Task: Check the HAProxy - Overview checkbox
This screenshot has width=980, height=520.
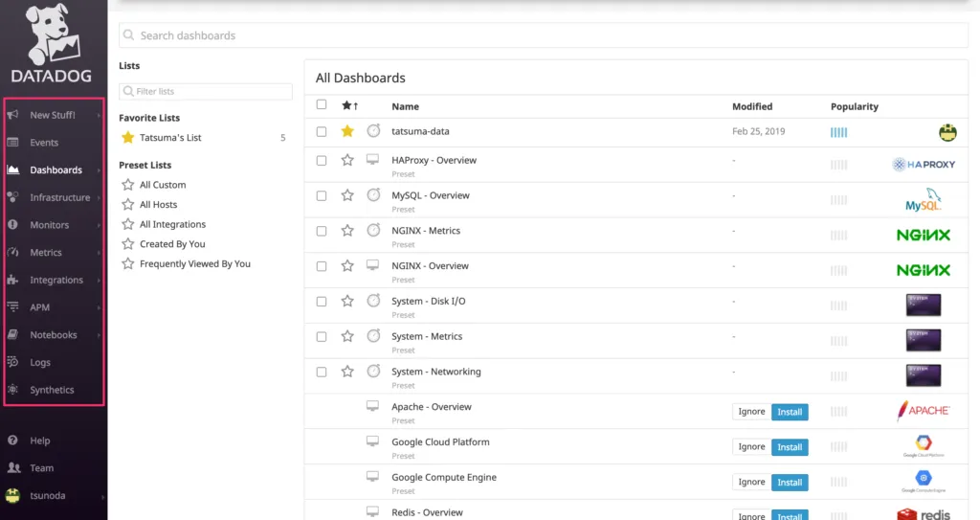Action: coord(322,160)
